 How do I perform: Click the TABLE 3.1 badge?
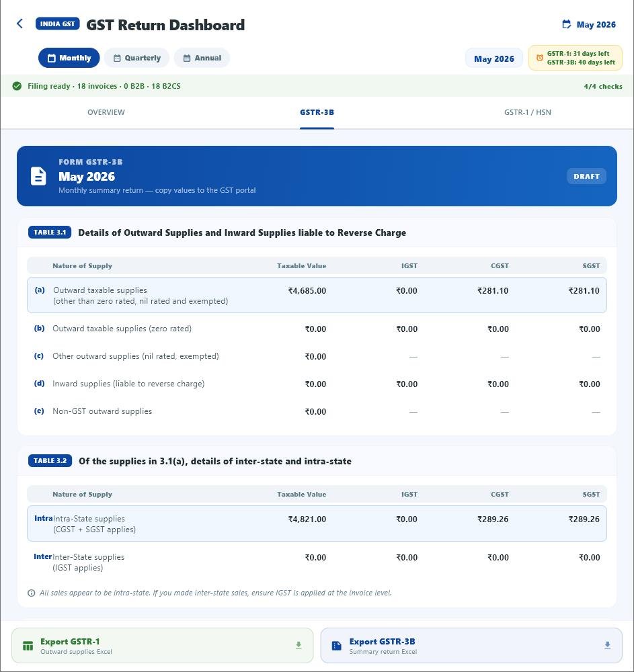pos(50,233)
